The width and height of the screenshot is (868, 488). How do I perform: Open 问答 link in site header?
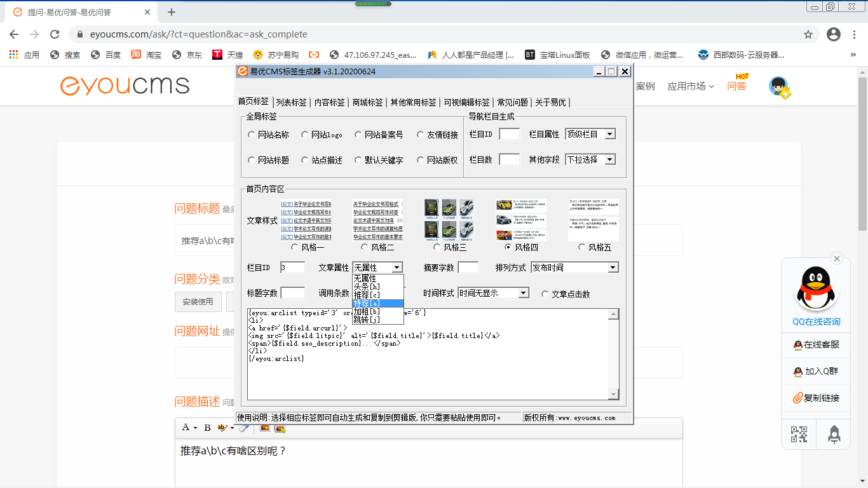[737, 86]
